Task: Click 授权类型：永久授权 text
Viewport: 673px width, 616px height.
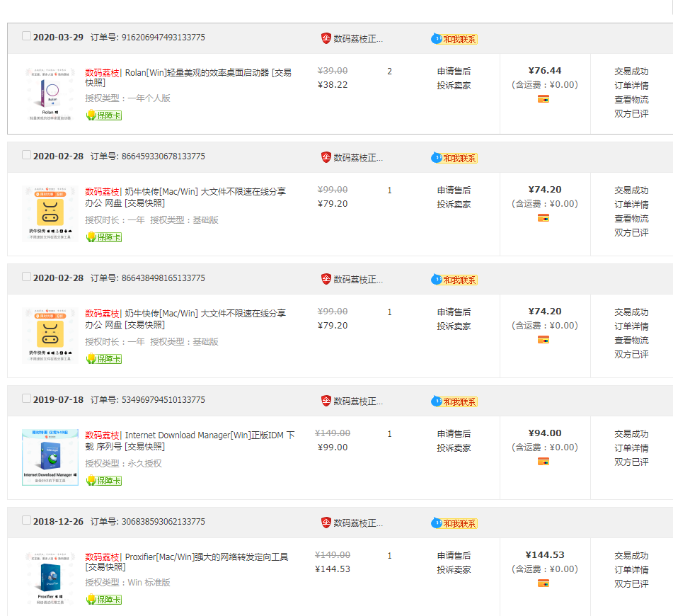Action: 123,464
